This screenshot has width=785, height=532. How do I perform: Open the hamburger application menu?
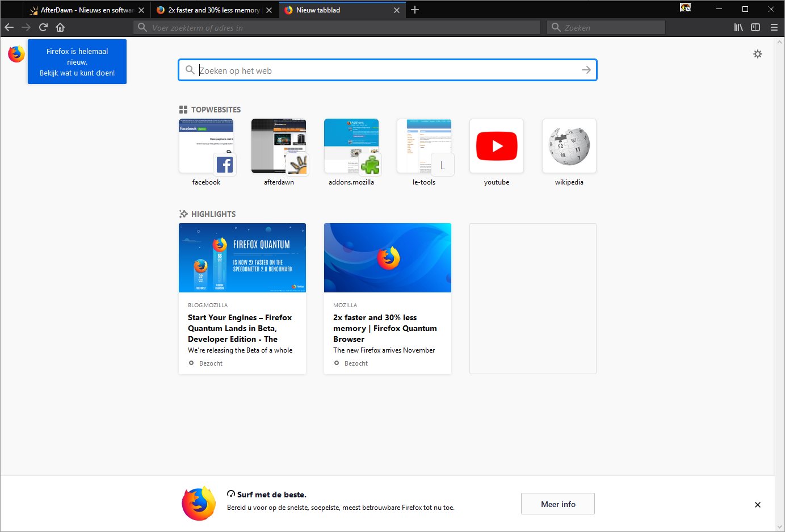click(774, 27)
